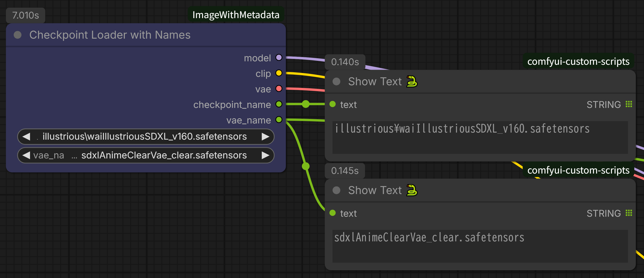Viewport: 644px width, 278px height.
Task: Click the STRING output label on upper Show Text
Action: [x=604, y=104]
